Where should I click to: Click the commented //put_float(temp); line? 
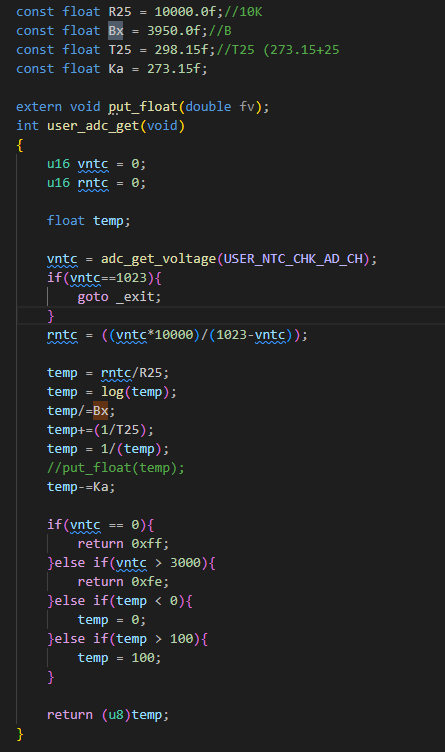point(116,468)
